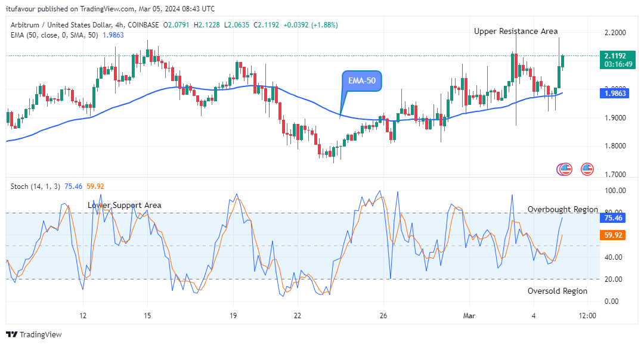Click the EMA-50 callout label
The width and height of the screenshot is (644, 345).
[x=362, y=81]
